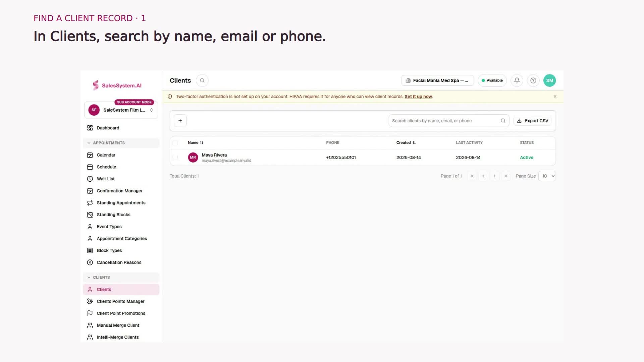Click the MR avatar for Maya Rivera

pos(193,157)
